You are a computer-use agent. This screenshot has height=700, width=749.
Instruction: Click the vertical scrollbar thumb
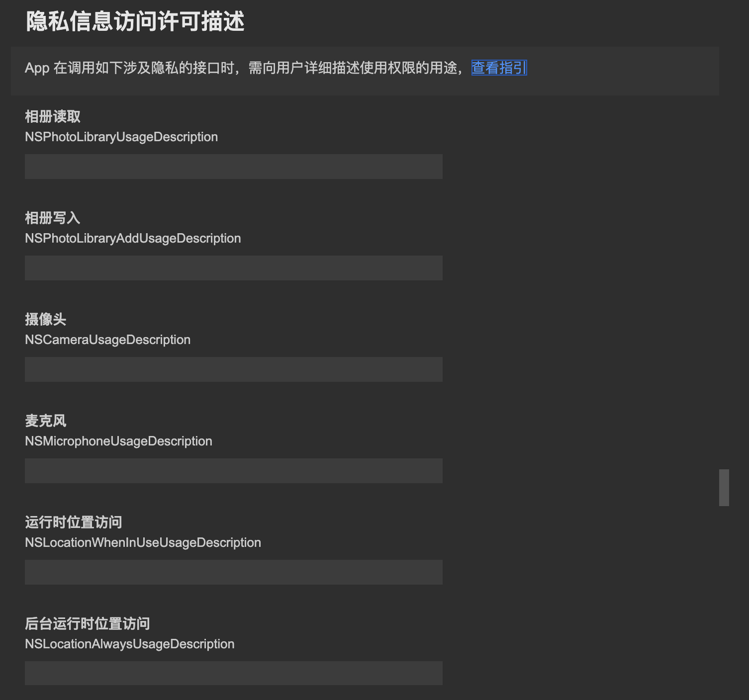tap(724, 488)
